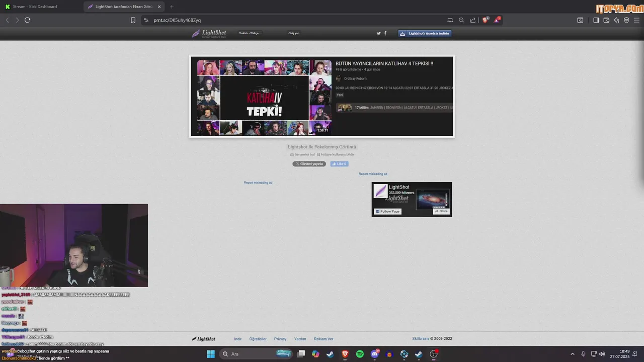Click the microphone tray icon
The width and height of the screenshot is (644, 362).
tap(583, 354)
